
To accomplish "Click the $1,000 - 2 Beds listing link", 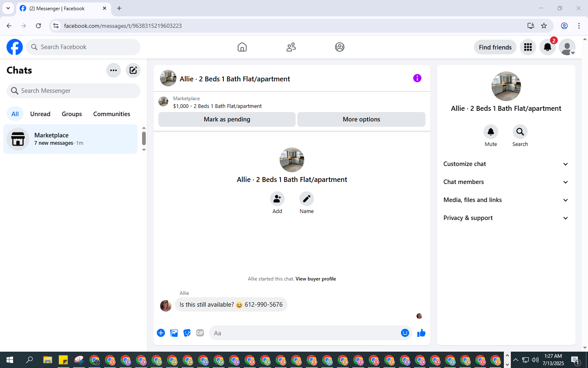I will coord(217,106).
